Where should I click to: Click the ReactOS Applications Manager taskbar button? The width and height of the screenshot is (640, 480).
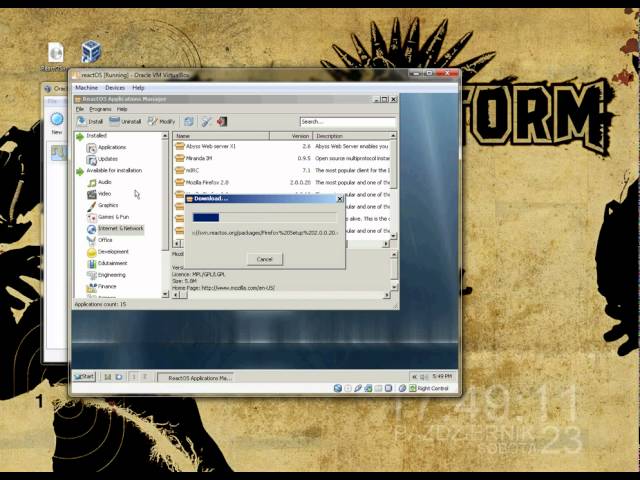click(196, 378)
